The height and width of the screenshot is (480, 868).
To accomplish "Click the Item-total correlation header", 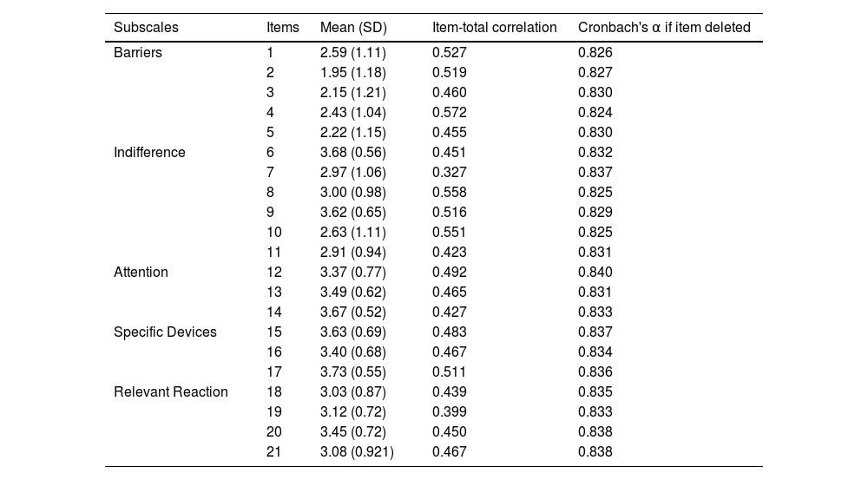I will [x=494, y=28].
